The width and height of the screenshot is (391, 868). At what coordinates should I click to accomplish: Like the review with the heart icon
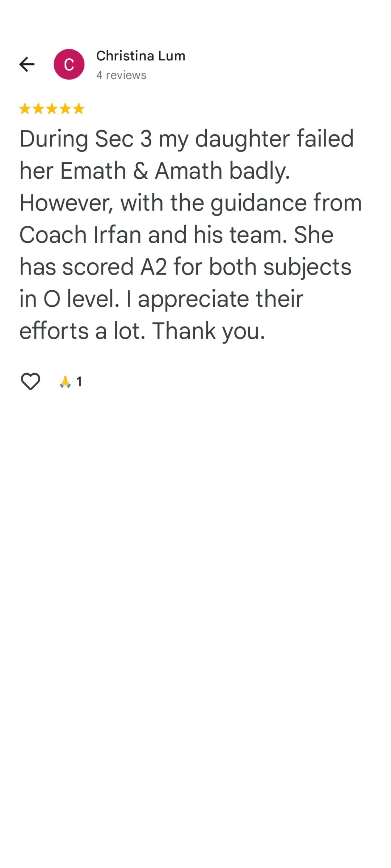pyautogui.click(x=30, y=382)
